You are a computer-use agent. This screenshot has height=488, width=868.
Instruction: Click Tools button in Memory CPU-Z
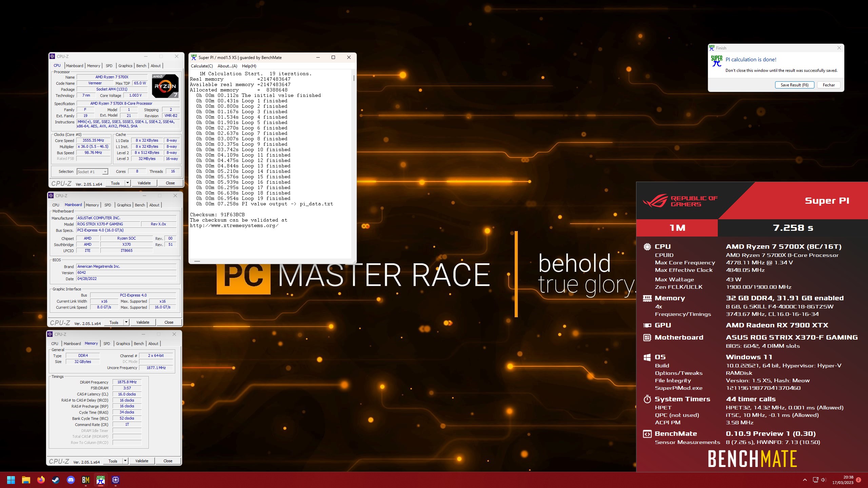point(113,461)
